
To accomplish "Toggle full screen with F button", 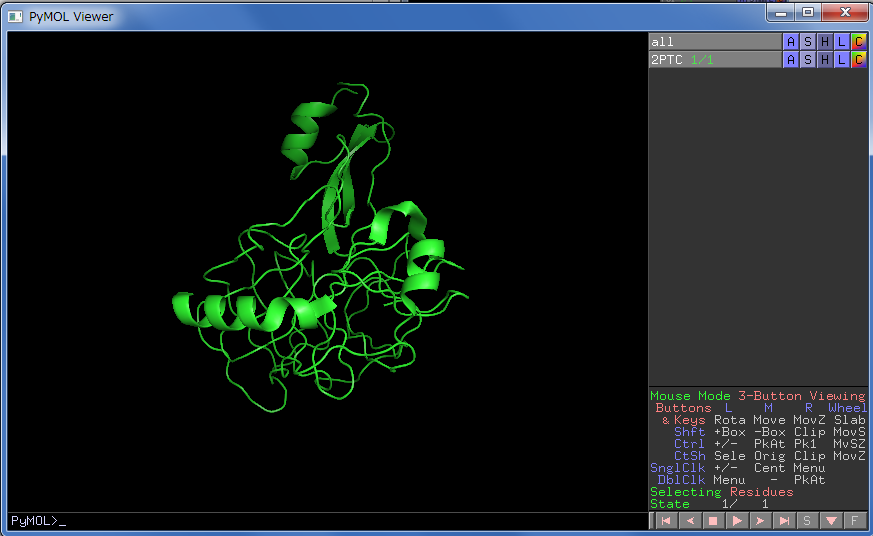I will (x=855, y=521).
